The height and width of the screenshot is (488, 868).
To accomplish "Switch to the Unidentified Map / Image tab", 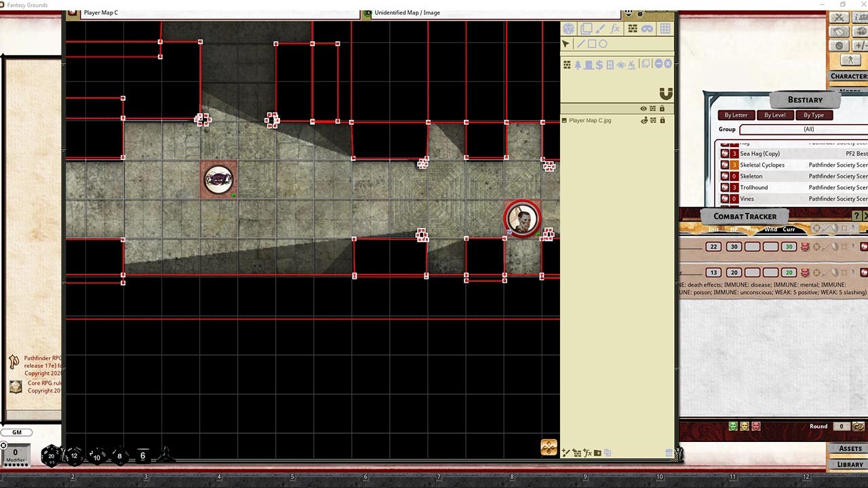I will tap(407, 12).
